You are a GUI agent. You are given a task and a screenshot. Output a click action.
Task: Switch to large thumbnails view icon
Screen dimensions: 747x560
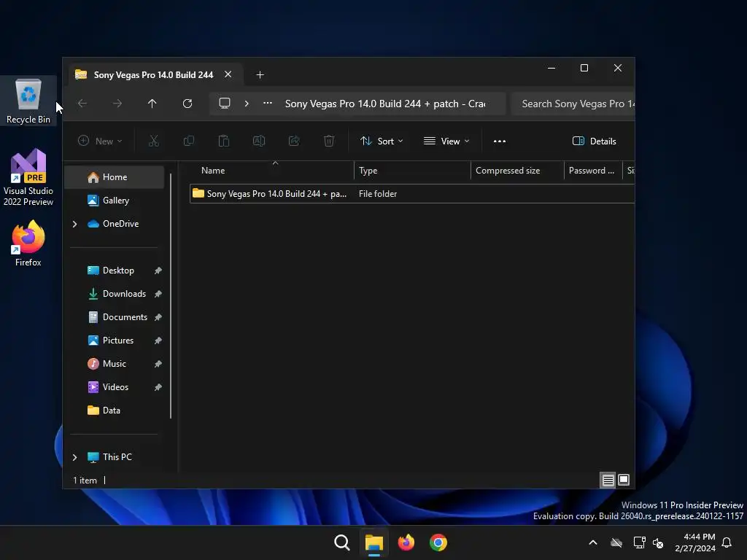click(x=624, y=480)
